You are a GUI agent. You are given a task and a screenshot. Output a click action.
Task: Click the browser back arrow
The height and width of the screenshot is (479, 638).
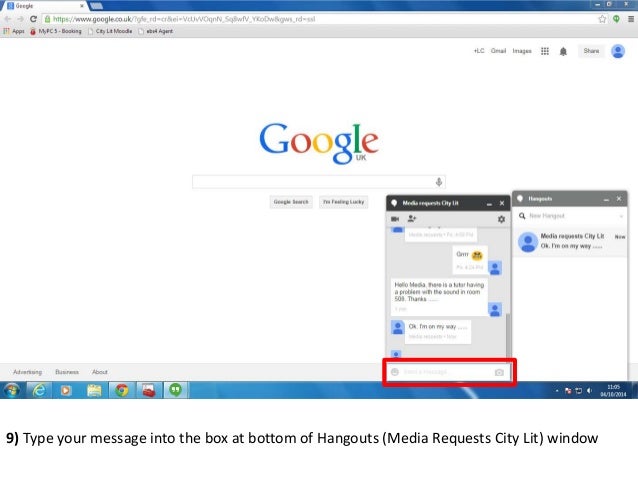[8, 19]
